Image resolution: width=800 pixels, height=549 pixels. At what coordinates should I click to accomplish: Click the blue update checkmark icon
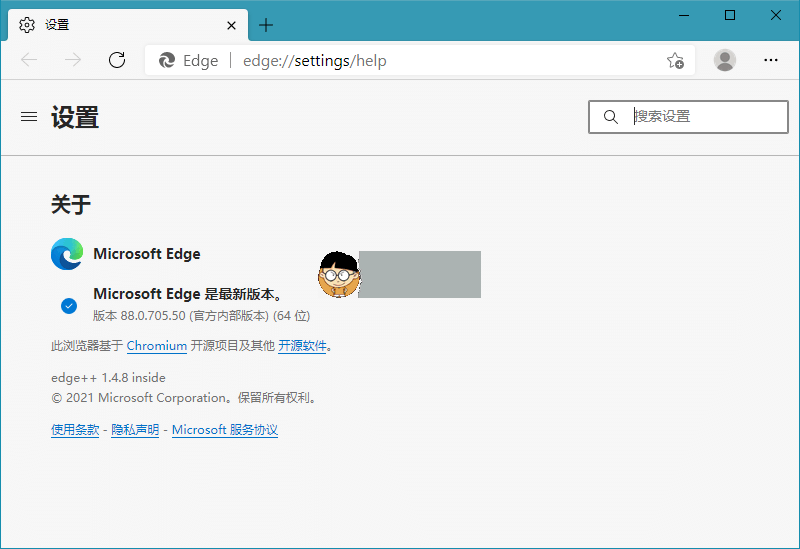69,306
